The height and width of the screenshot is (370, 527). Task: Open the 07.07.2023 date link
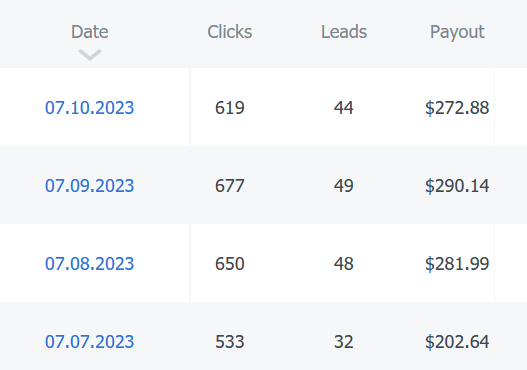pos(89,342)
